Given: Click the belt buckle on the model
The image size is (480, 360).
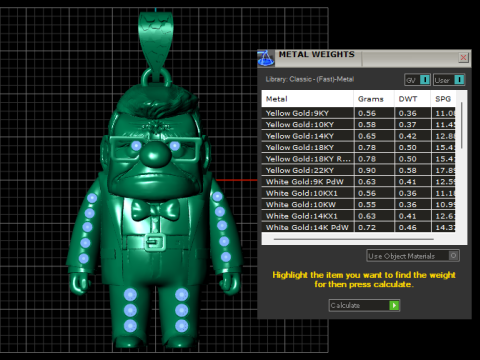Looking at the screenshot, I should 155,242.
